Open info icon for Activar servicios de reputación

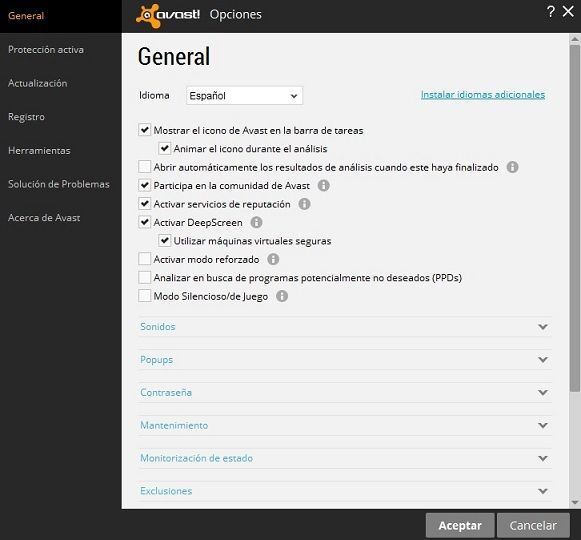pos(304,204)
